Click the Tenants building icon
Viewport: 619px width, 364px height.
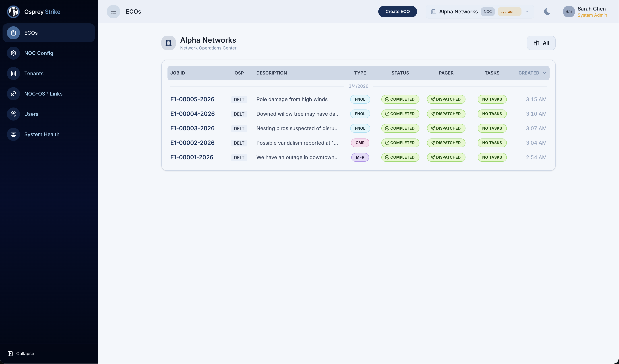(x=13, y=73)
